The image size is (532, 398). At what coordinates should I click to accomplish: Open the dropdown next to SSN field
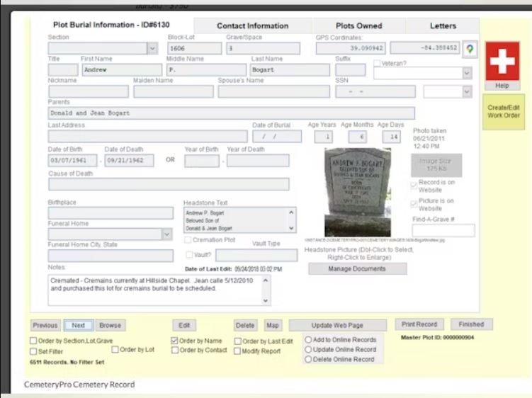click(467, 91)
